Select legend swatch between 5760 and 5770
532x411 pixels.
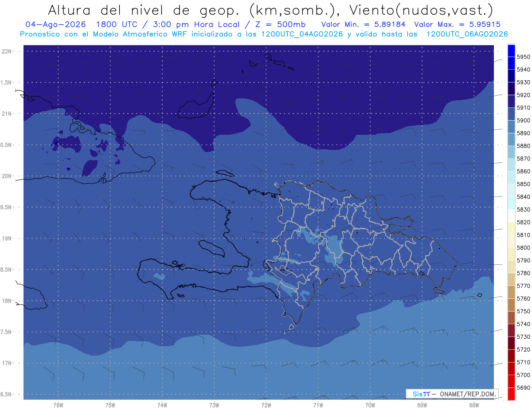tap(511, 292)
